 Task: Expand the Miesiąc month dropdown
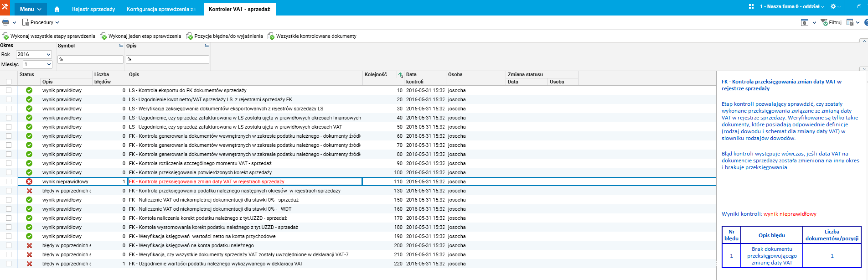pos(37,64)
